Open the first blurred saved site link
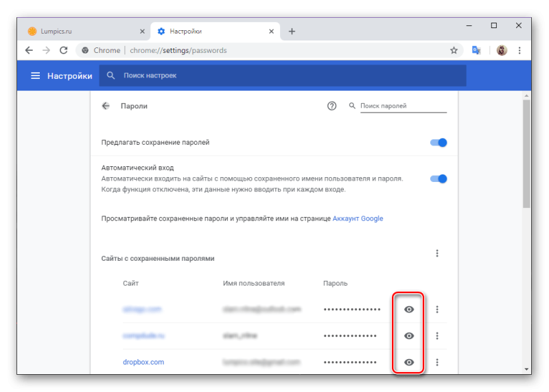This screenshot has height=392, width=549. [x=142, y=310]
